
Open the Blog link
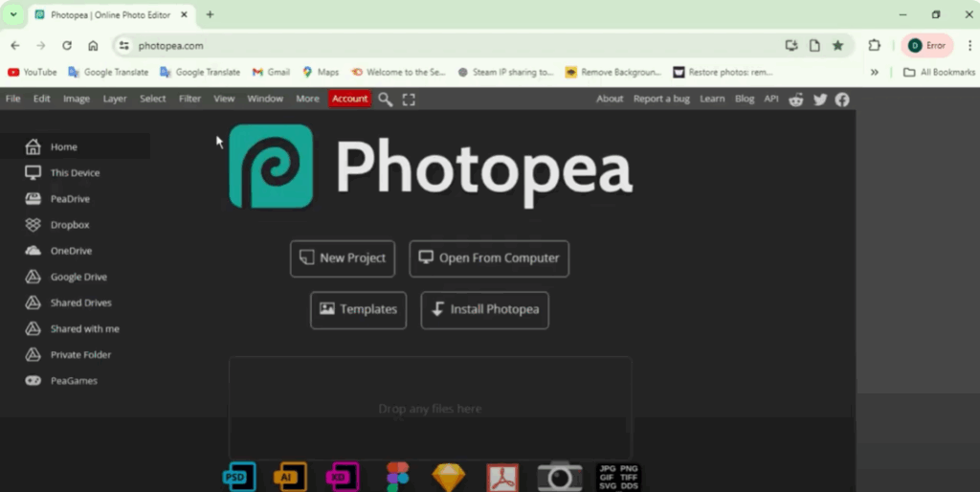pyautogui.click(x=745, y=99)
